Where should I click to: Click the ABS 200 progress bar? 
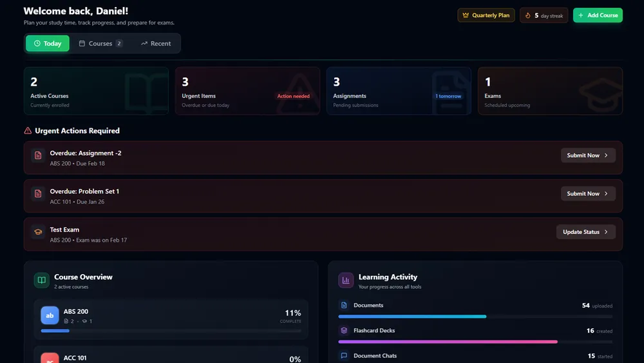(x=171, y=331)
